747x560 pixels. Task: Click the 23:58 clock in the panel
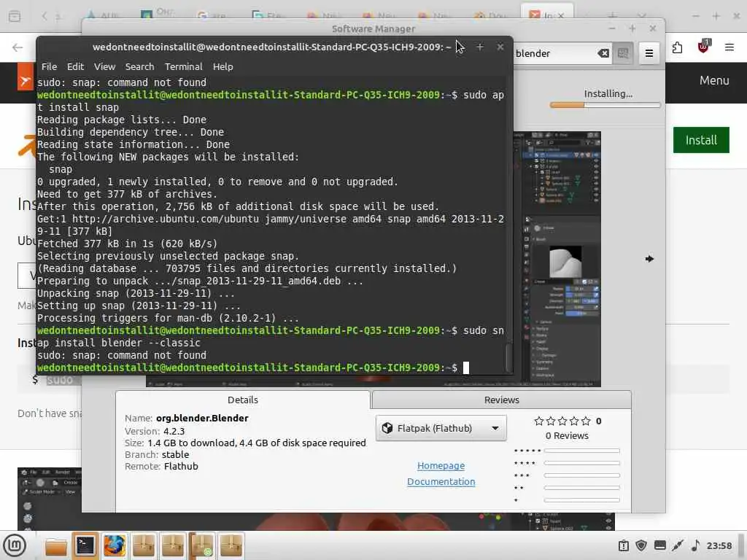[x=719, y=545]
